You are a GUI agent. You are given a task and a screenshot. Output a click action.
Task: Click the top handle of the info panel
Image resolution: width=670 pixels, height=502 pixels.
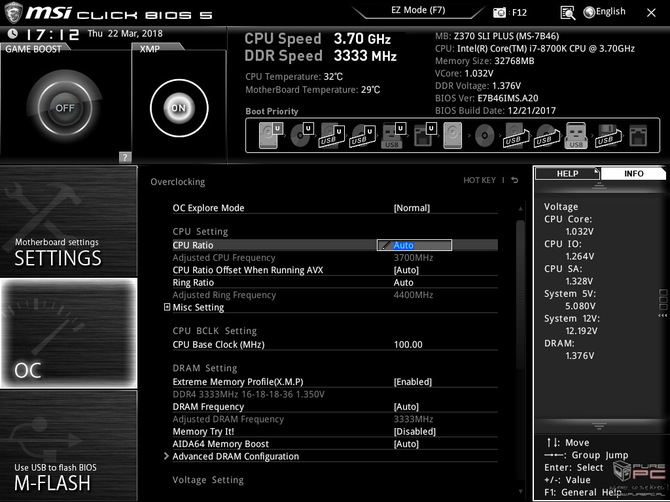click(599, 185)
